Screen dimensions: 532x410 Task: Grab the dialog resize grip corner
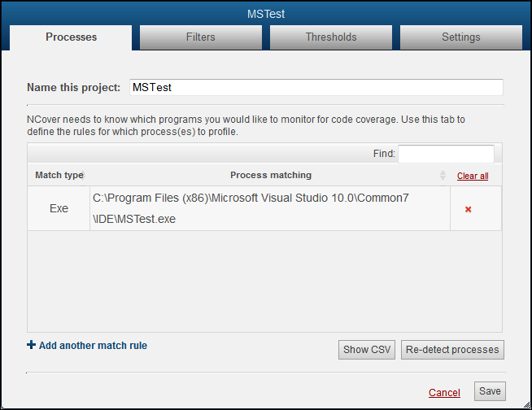[x=527, y=404]
